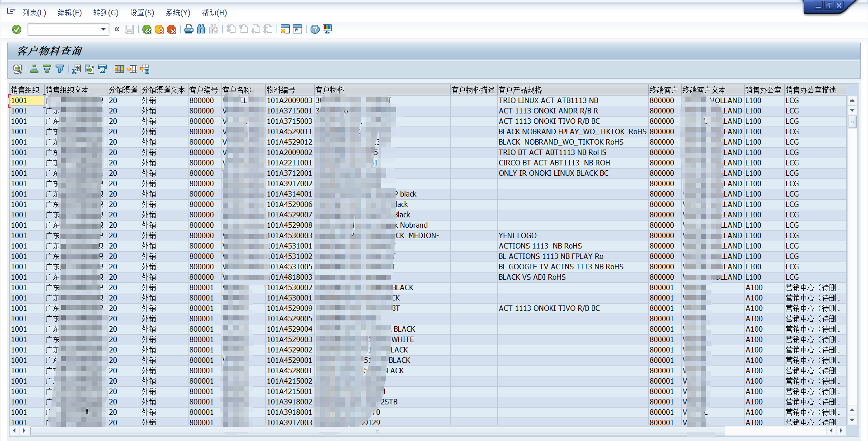
Task: Open the 列表(L) menu
Action: point(34,13)
